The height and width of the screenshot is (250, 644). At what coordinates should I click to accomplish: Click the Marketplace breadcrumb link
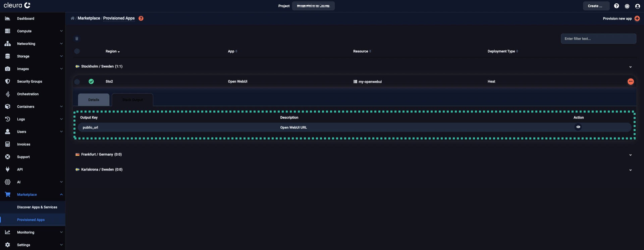tap(89, 18)
